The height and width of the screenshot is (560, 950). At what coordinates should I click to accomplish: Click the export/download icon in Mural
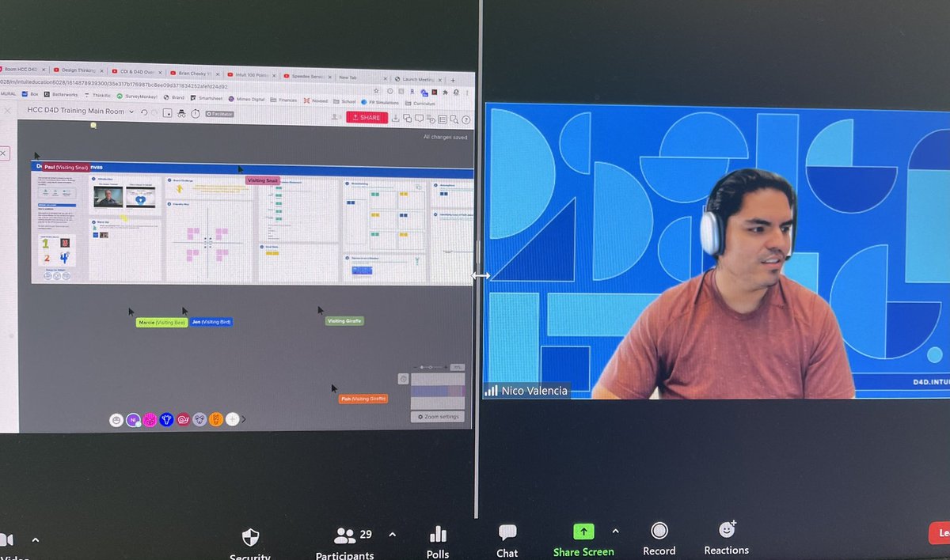pos(397,118)
